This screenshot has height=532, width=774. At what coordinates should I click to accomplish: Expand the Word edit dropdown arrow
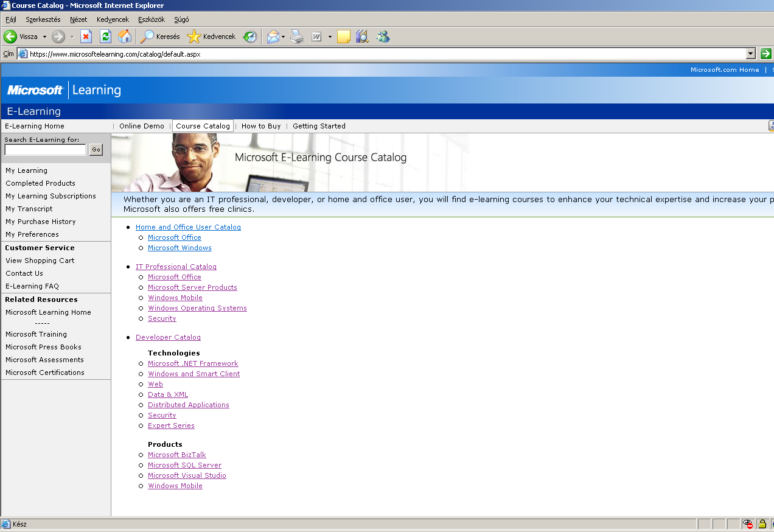[330, 37]
